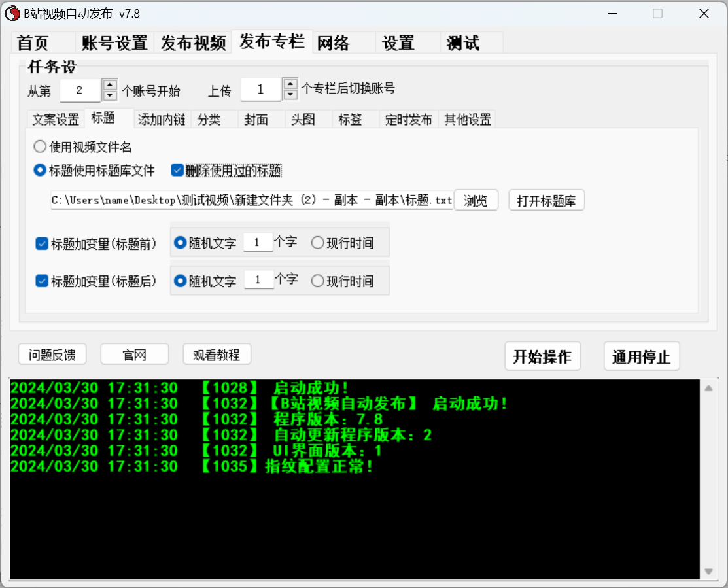Uncheck 删除使用过的标题 checkbox
Viewport: 728px width, 588px height.
tap(226, 170)
